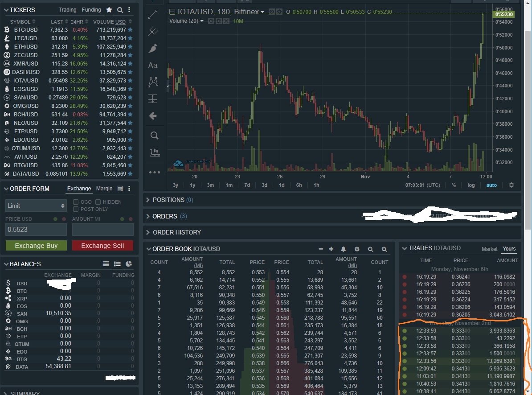Viewport: 532px width, 395px height.
Task: Toggle favorites-only star filter in Tickers header
Action: coord(109,10)
